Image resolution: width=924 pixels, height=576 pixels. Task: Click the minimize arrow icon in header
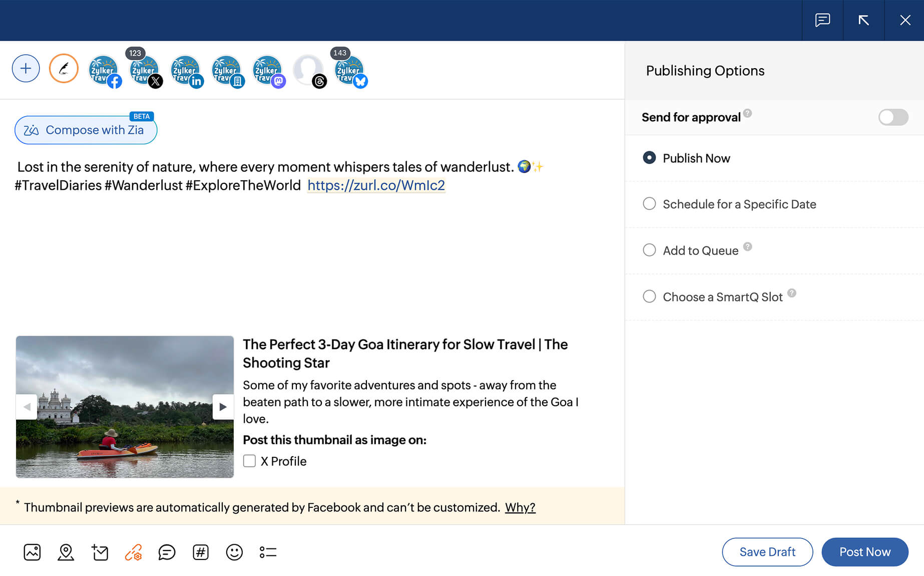pyautogui.click(x=863, y=20)
